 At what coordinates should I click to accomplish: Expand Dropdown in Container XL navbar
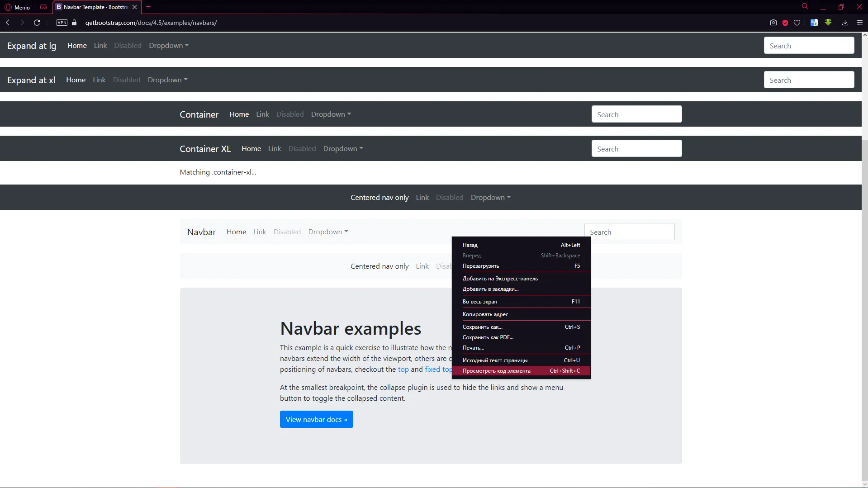(x=343, y=149)
